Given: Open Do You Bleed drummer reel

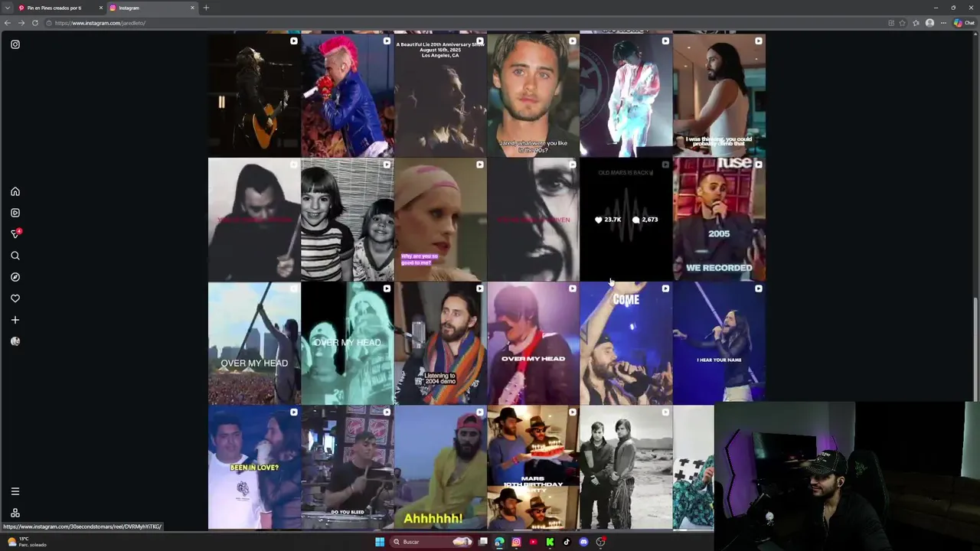Looking at the screenshot, I should 347,468.
